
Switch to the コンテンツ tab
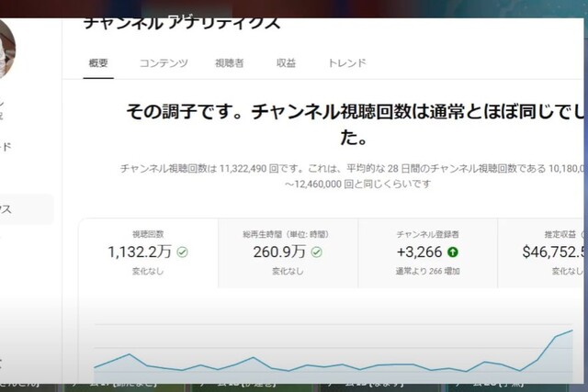pyautogui.click(x=164, y=63)
